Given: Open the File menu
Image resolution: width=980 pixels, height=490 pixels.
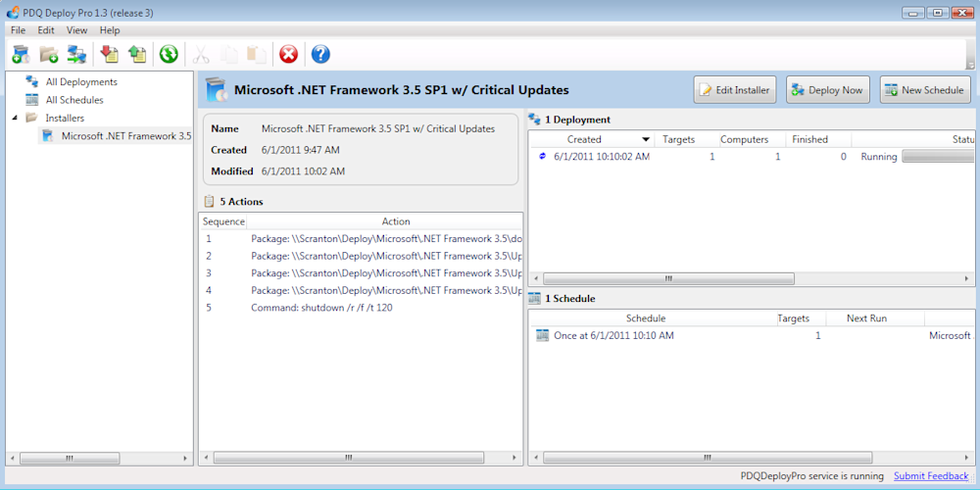Looking at the screenshot, I should tap(18, 30).
